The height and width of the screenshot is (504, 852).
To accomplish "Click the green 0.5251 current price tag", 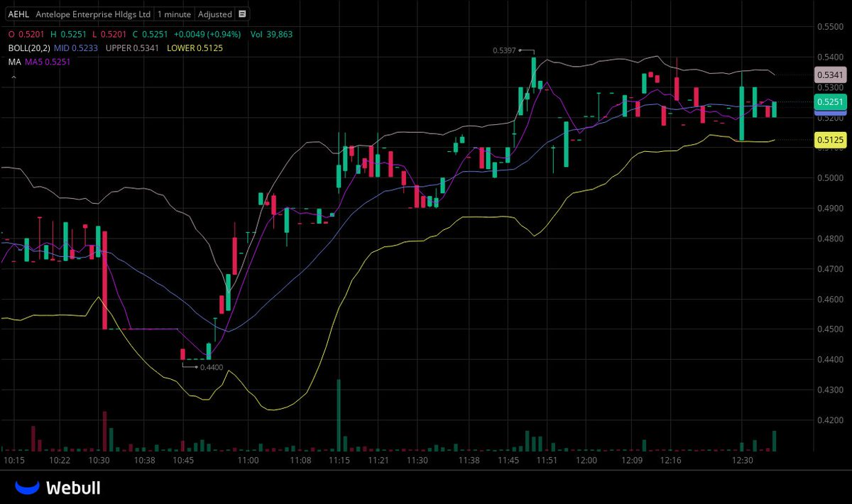I will [830, 102].
